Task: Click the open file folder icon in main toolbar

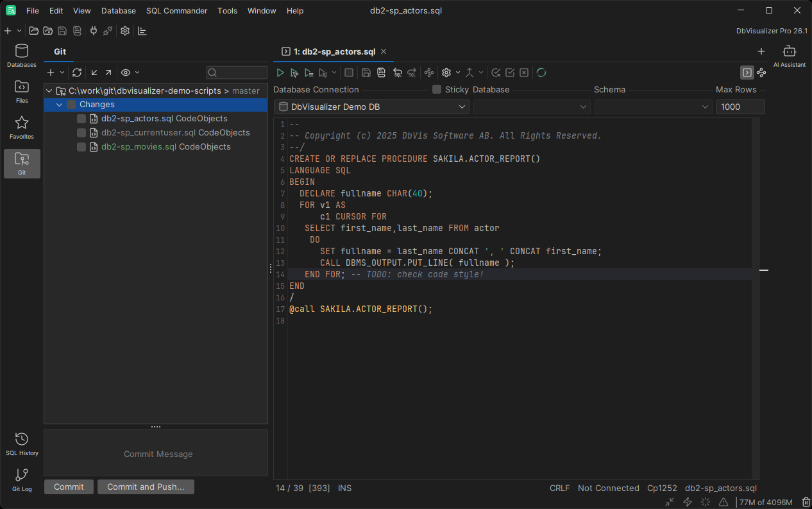Action: [x=34, y=31]
